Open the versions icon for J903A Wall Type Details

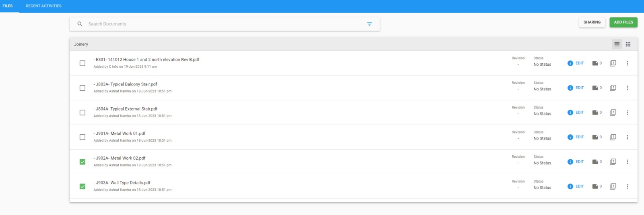613,186
